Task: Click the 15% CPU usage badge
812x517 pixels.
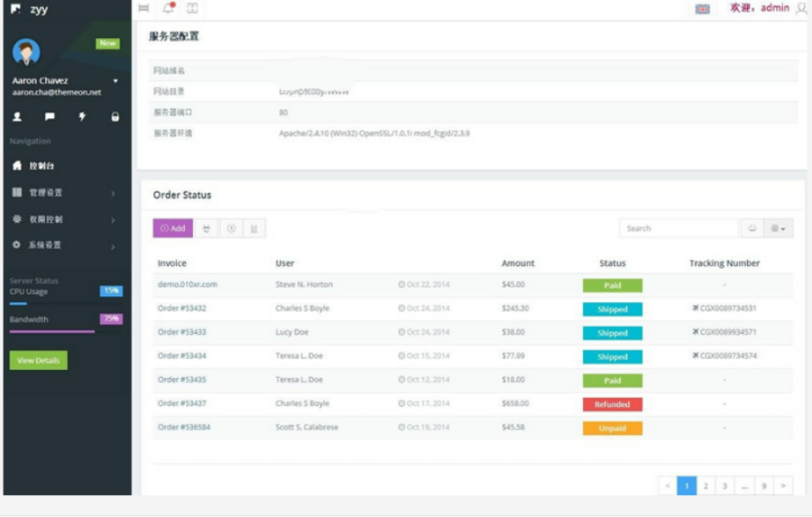Action: point(111,291)
